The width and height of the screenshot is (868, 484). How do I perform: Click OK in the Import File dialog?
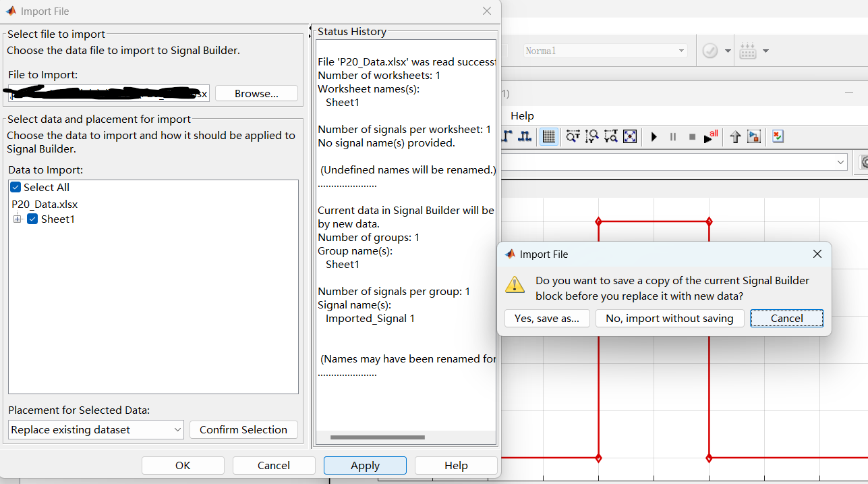(x=183, y=465)
